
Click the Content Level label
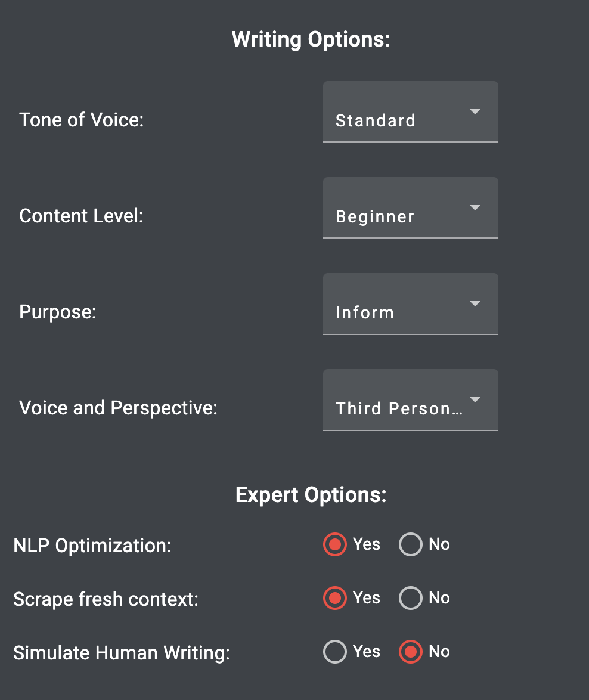pyautogui.click(x=81, y=216)
